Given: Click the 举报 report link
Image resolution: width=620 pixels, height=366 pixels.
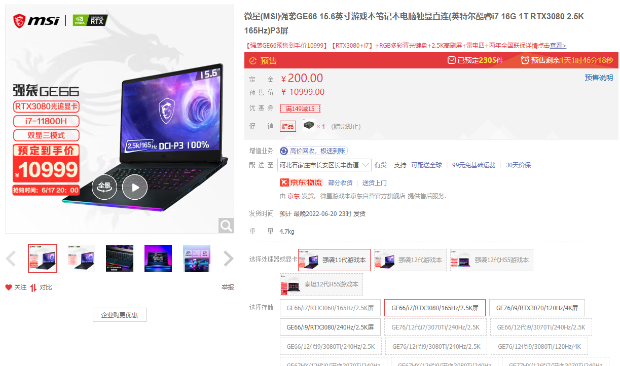Looking at the screenshot, I should (x=228, y=287).
